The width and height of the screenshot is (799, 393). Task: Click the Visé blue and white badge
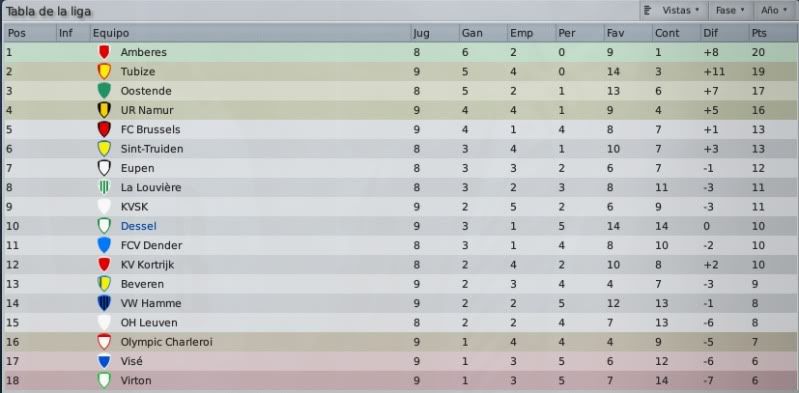[104, 361]
